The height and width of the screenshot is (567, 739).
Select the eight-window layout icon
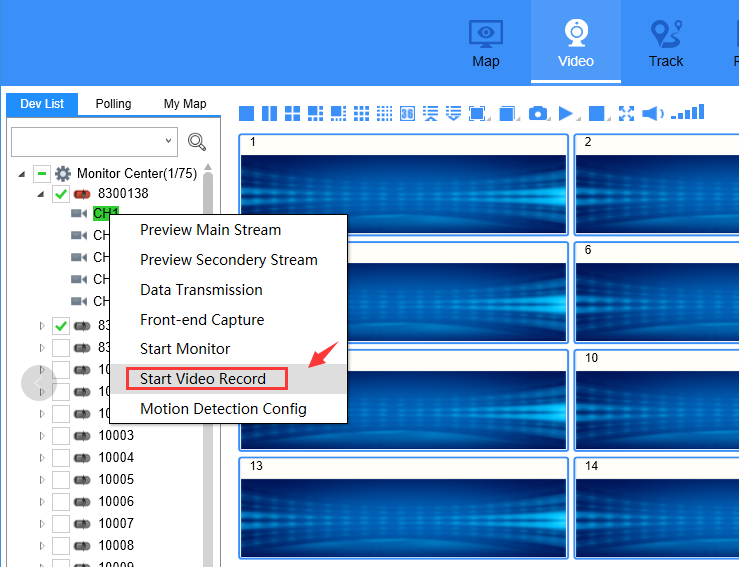coord(338,114)
